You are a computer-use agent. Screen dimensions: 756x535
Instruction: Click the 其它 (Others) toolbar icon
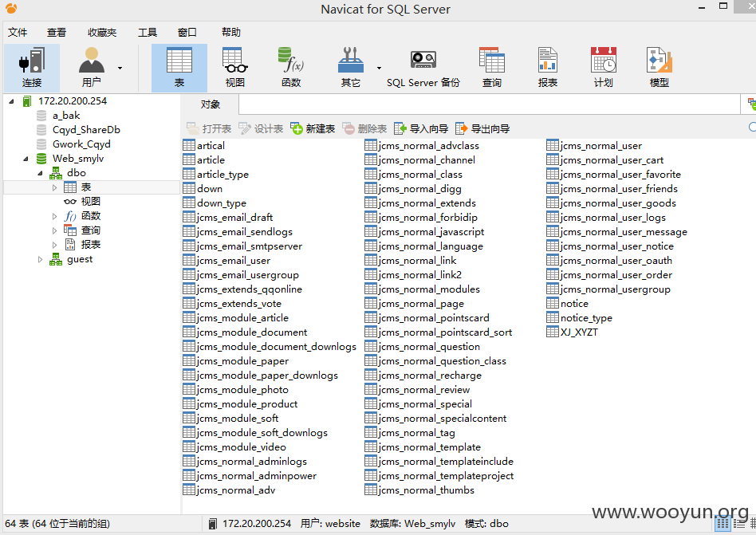pos(351,68)
